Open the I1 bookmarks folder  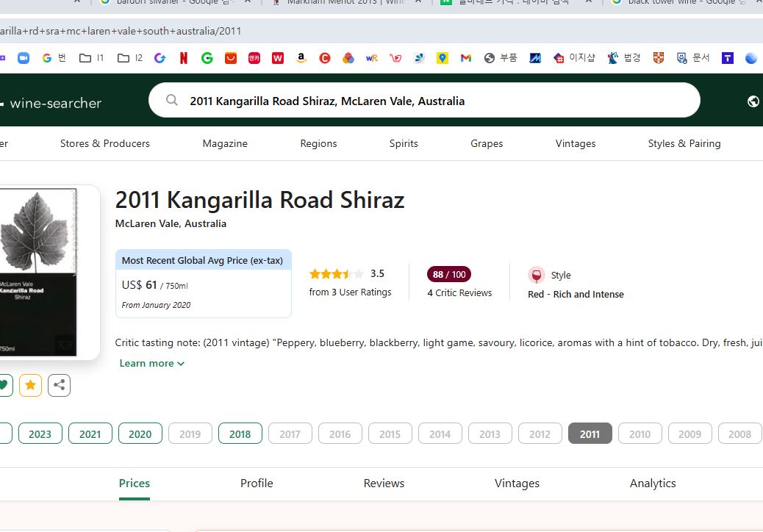(91, 58)
